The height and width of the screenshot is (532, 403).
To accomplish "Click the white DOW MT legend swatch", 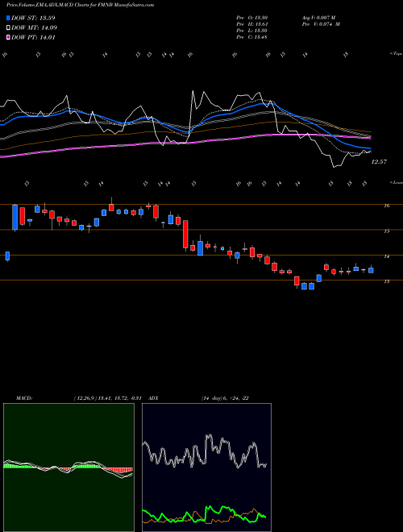I will point(9,28).
